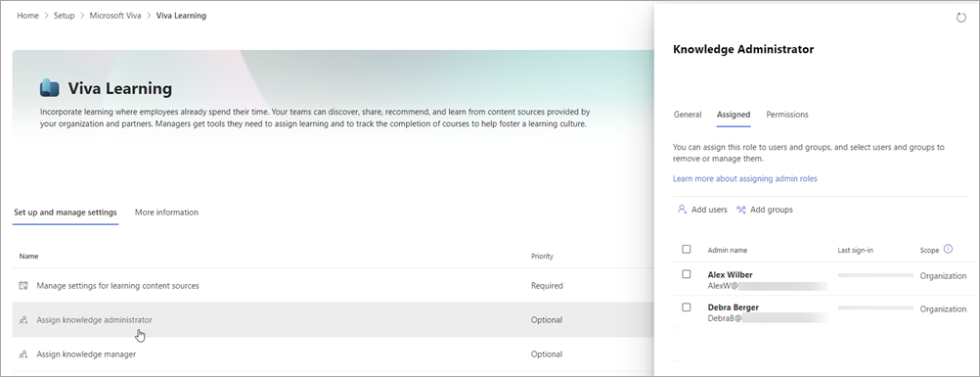The height and width of the screenshot is (377, 980).
Task: Check the box for Alex Wilber
Action: click(x=687, y=274)
